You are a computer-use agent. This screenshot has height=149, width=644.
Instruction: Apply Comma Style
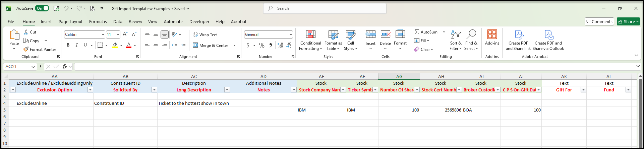[x=271, y=45]
